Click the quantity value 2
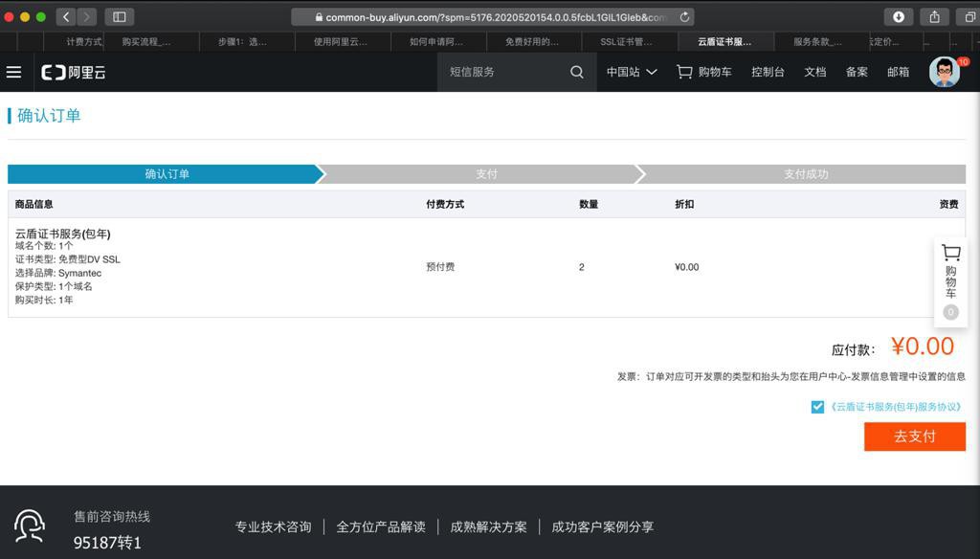 581,267
